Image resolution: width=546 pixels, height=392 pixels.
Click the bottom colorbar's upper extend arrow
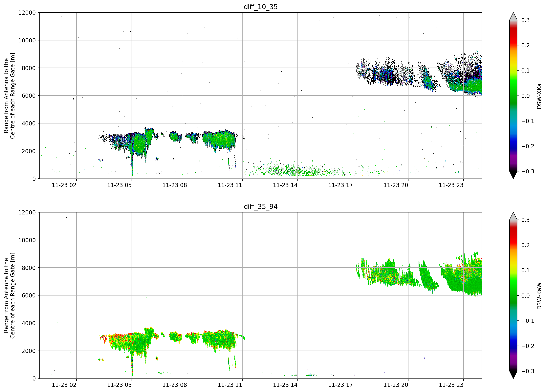513,216
